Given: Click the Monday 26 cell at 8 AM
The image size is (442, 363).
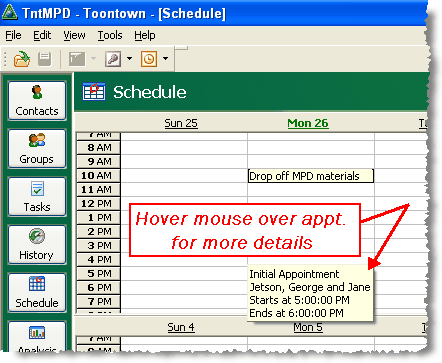Looking at the screenshot, I should coord(311,148).
